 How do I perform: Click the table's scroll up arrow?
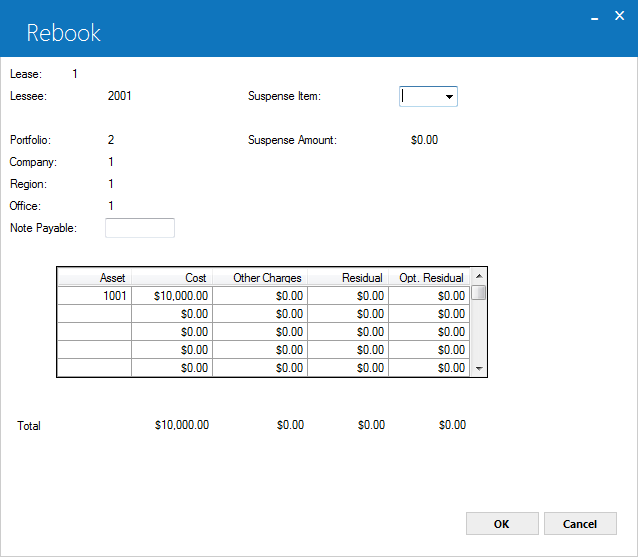pos(479,276)
